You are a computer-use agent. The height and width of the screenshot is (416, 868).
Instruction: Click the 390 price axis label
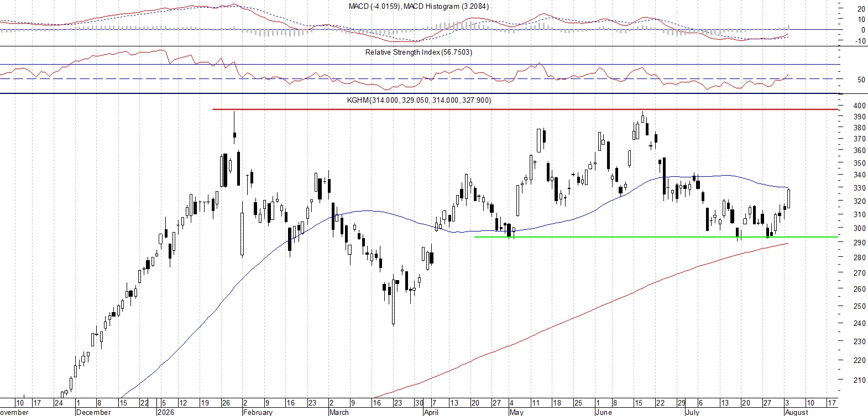click(x=860, y=117)
